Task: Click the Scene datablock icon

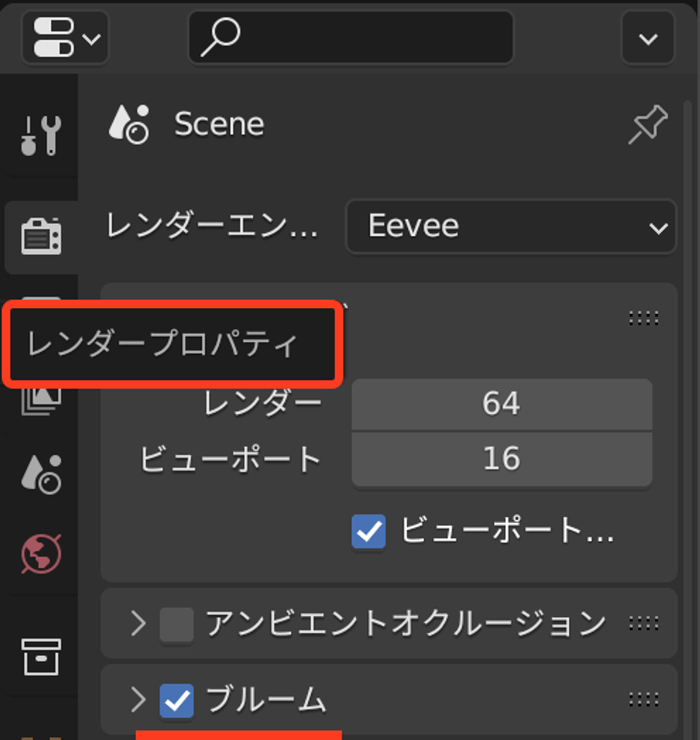Action: point(128,124)
